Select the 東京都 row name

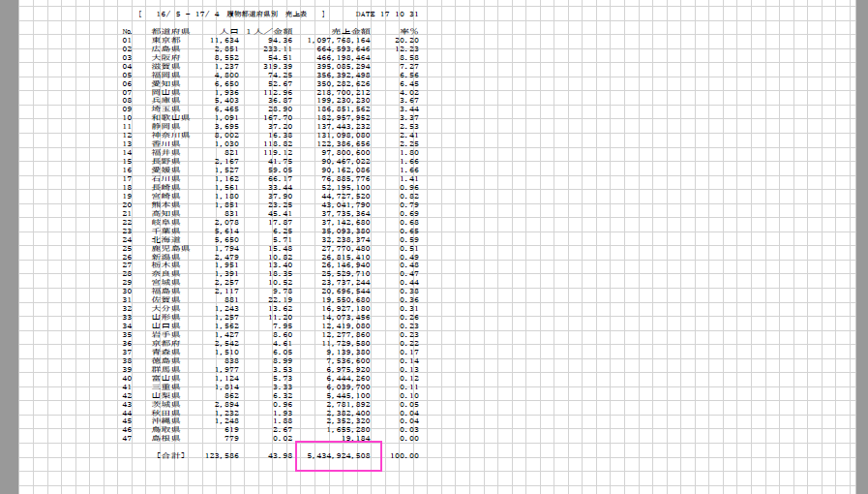coord(165,40)
